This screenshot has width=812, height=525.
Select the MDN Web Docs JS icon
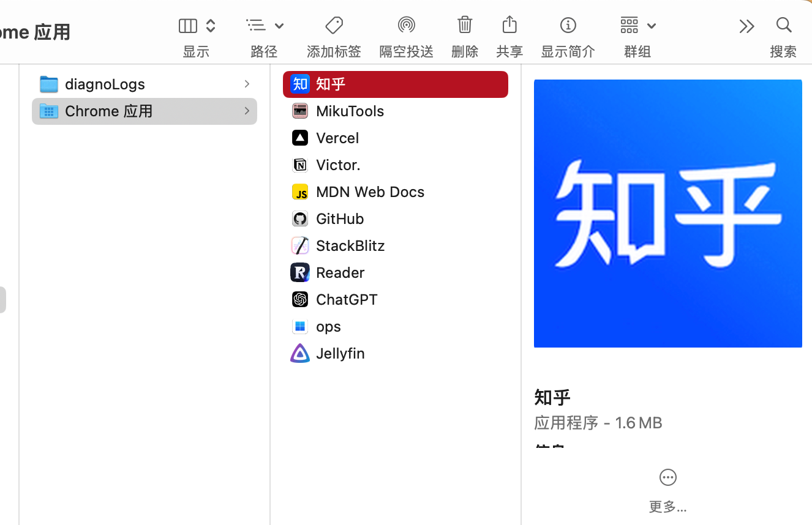point(300,192)
